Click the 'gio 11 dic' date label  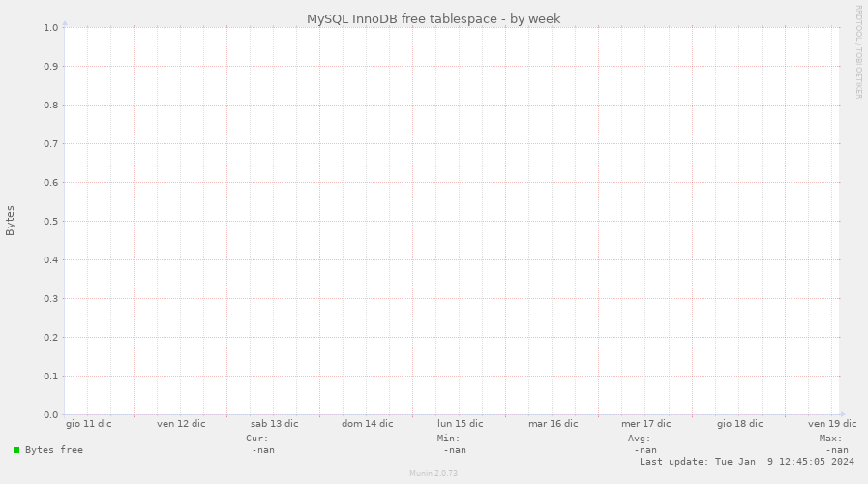coord(89,424)
